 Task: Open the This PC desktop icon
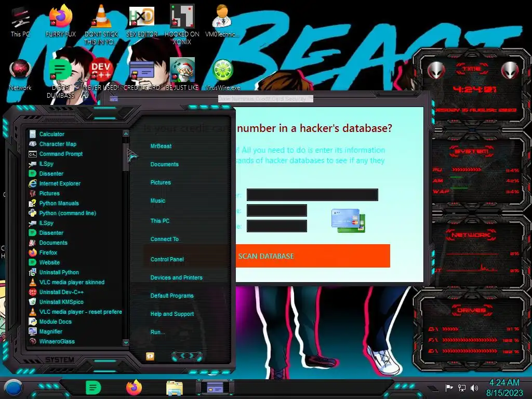(x=20, y=22)
